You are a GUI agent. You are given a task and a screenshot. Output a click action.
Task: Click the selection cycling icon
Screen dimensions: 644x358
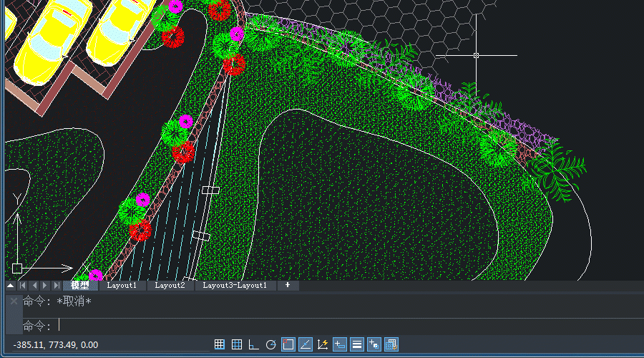pos(374,344)
